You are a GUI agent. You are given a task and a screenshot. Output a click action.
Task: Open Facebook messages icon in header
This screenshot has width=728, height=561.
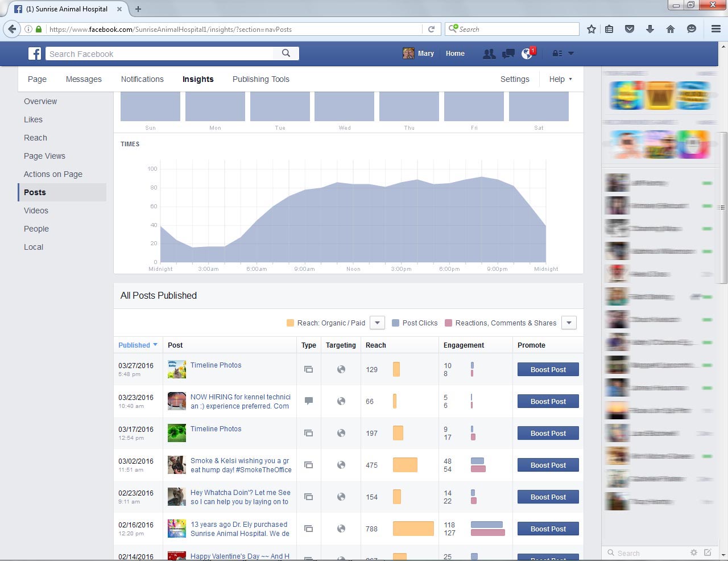508,53
